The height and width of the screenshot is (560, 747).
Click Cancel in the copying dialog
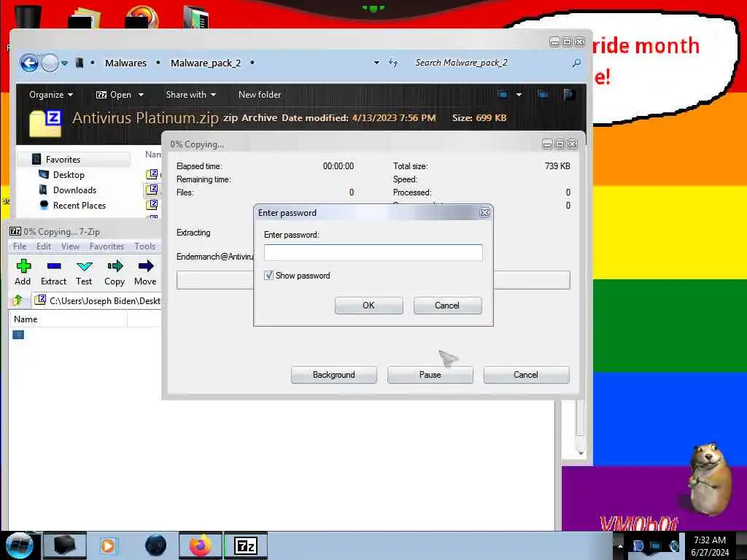tap(526, 375)
